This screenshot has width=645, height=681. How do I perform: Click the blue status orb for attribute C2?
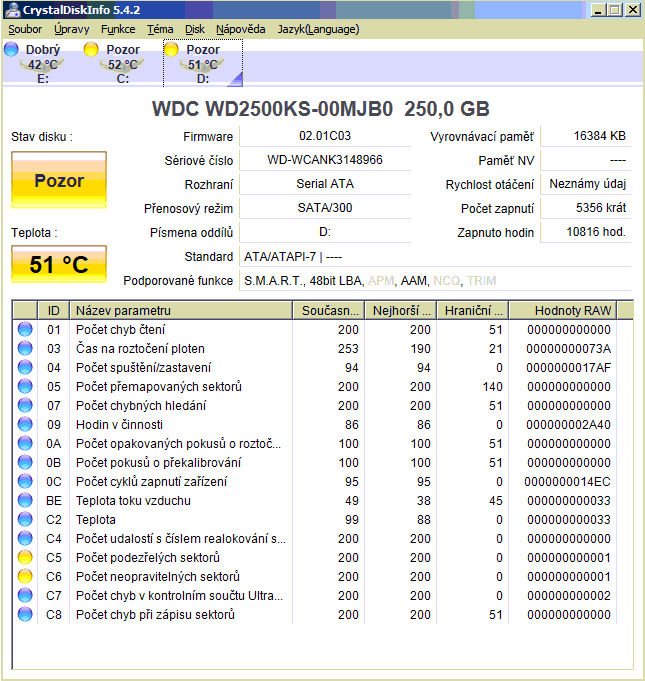pos(25,519)
